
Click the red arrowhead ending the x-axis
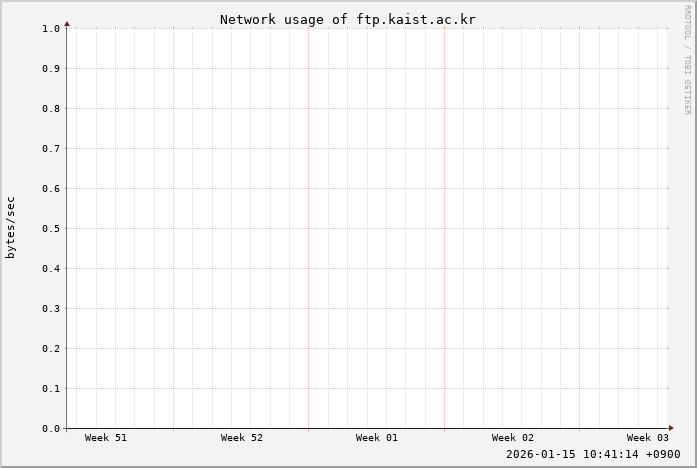coord(671,428)
